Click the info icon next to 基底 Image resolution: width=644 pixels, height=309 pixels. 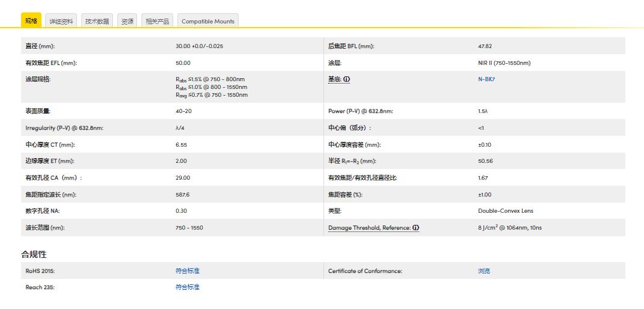click(x=347, y=79)
